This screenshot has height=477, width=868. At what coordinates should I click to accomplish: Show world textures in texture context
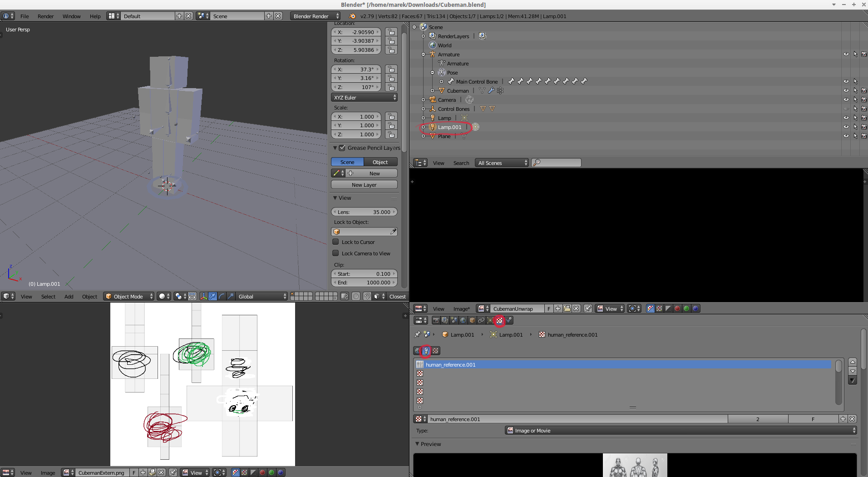tap(418, 351)
